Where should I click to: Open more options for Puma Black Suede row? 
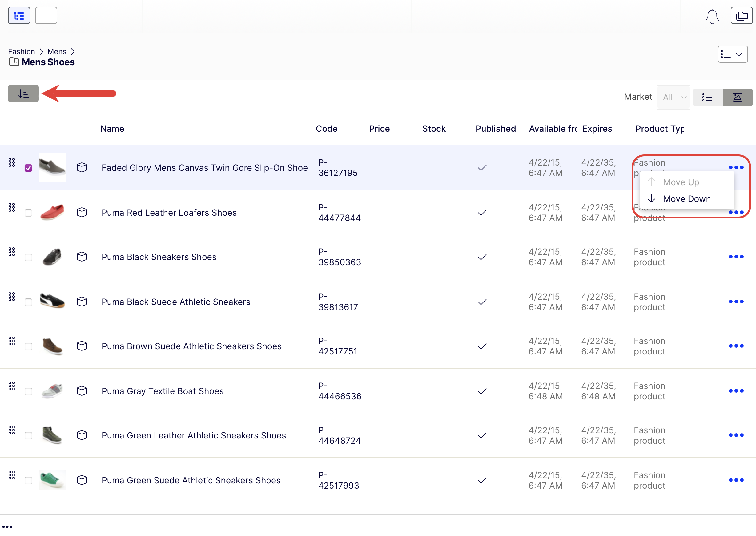point(736,301)
